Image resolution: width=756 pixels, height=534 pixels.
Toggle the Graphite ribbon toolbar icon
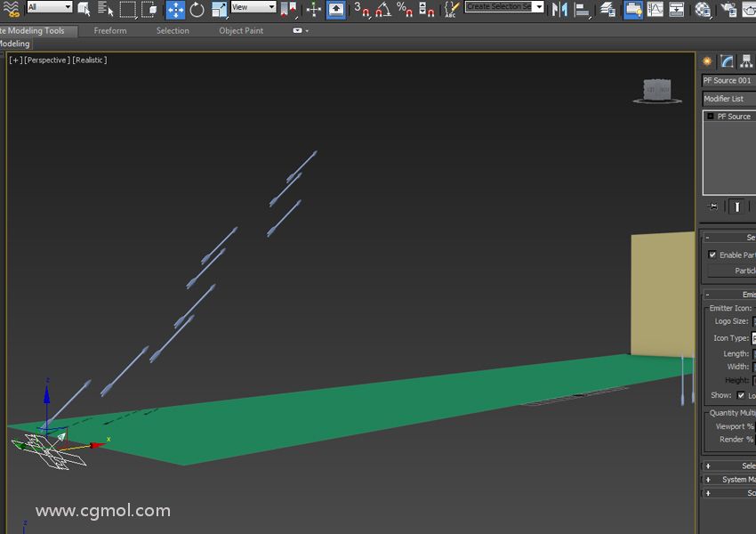633,10
